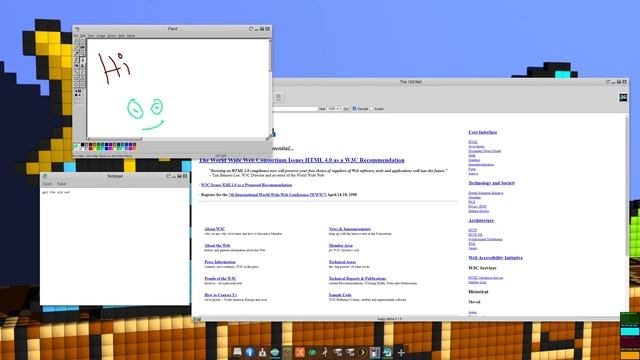
Task: Select the Curve tool in Paint
Action: (82, 72)
